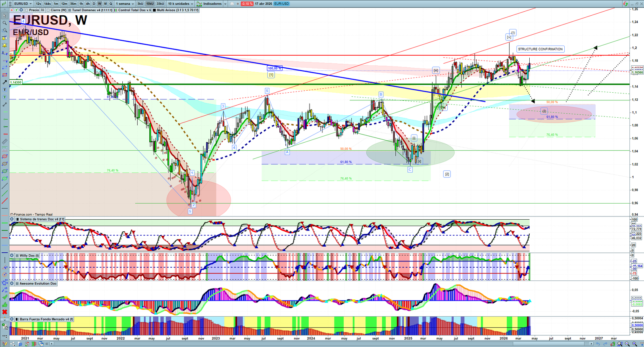Switch to the 12s timeframe
644x347 pixels.
pyautogui.click(x=38, y=4)
